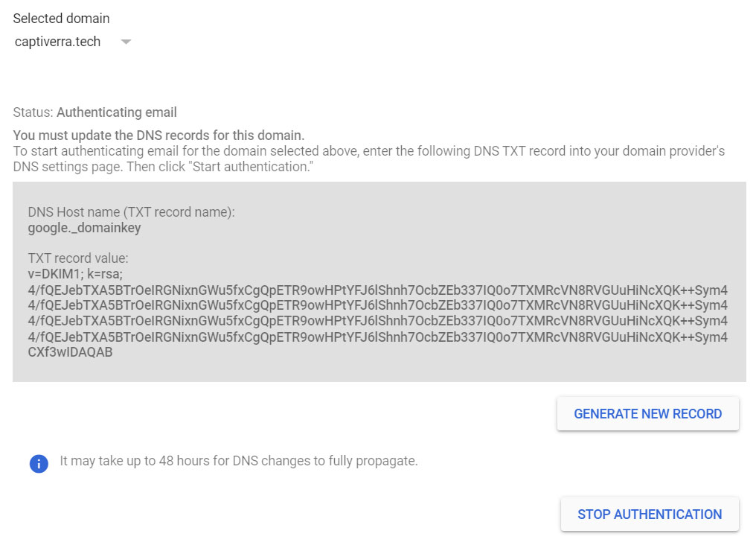Click the Selected domain label
Image resolution: width=756 pixels, height=548 pixels.
coord(61,19)
